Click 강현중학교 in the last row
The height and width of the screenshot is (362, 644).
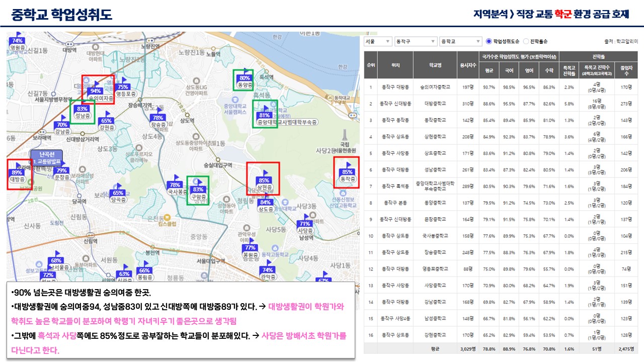pos(435,335)
